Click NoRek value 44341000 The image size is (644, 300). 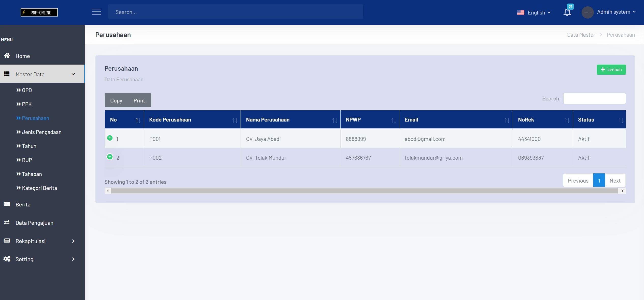coord(529,139)
